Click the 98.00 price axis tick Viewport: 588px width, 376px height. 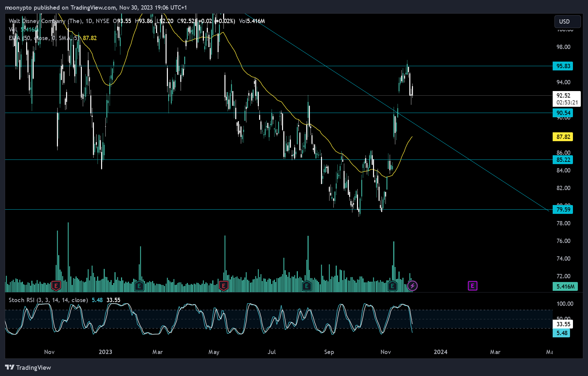click(563, 47)
